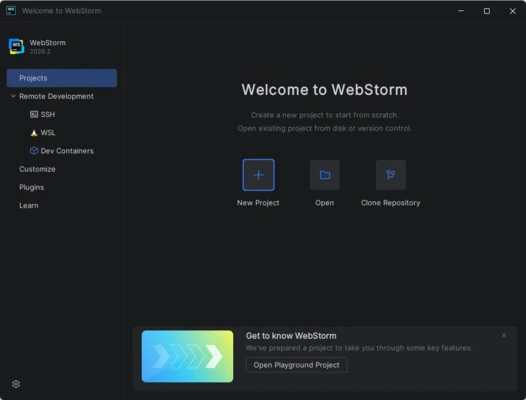526x400 pixels.
Task: Open the settings gear icon in sidebar
Action: point(16,384)
